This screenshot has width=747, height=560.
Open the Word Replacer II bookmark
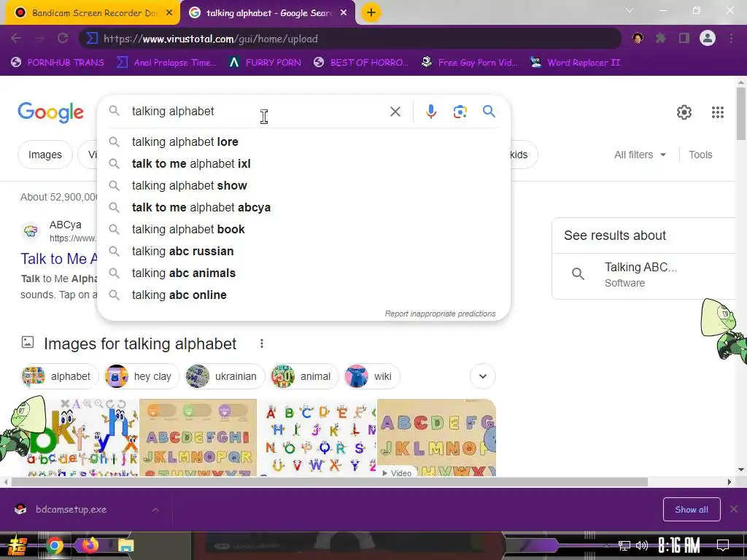click(x=576, y=63)
